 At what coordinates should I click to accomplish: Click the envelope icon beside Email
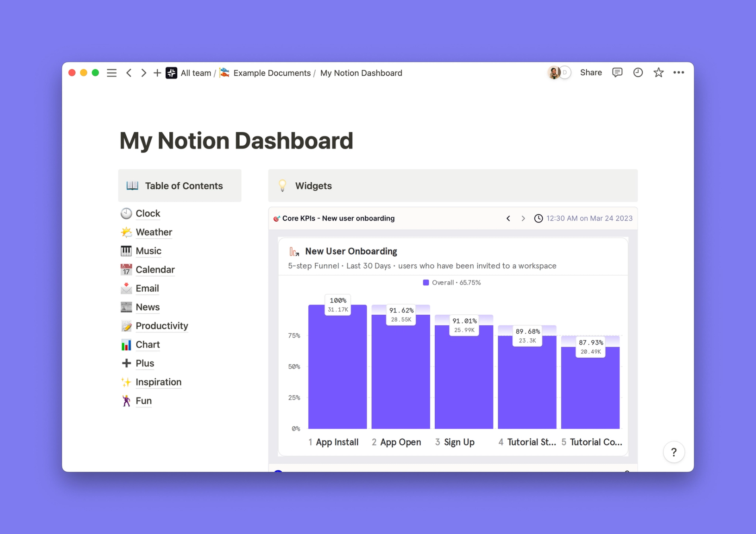coord(126,288)
